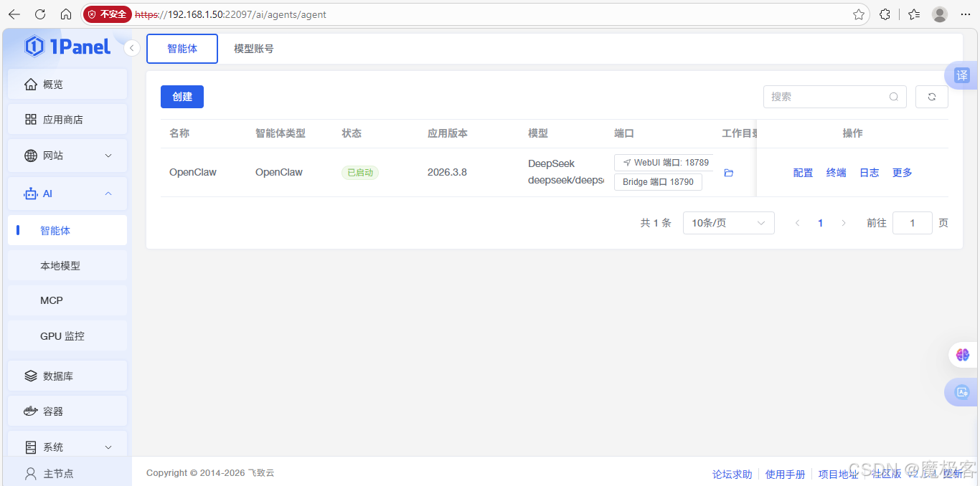Click the 创建 button

pyautogui.click(x=182, y=97)
